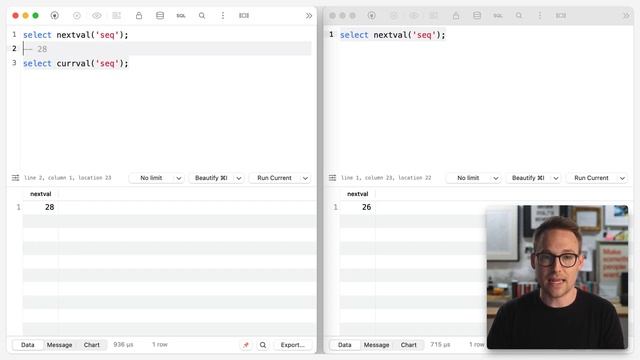
Task: Click editor settings sliders icon in left window
Action: [x=16, y=178]
